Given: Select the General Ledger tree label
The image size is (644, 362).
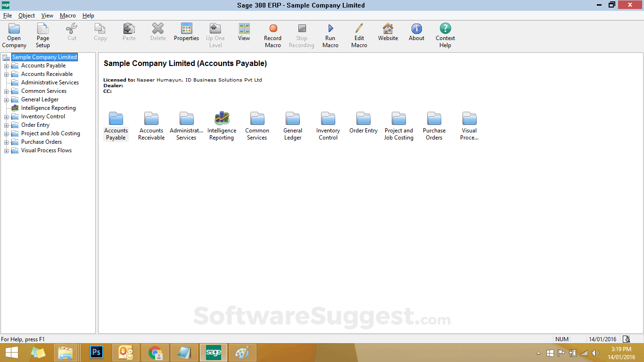Looking at the screenshot, I should 40,99.
